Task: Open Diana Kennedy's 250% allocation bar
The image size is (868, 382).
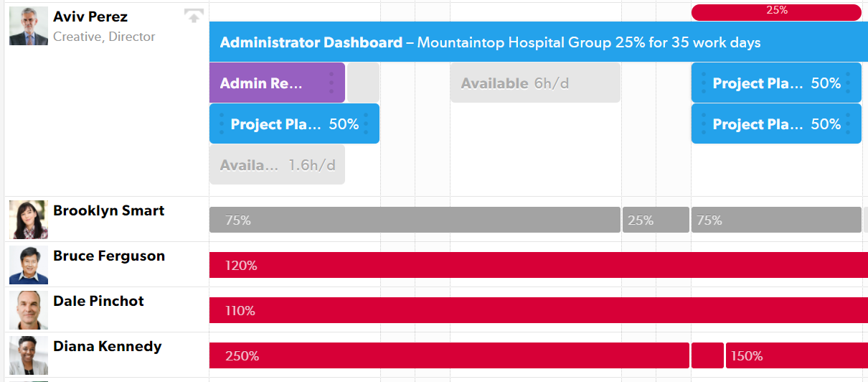Action: pos(449,355)
